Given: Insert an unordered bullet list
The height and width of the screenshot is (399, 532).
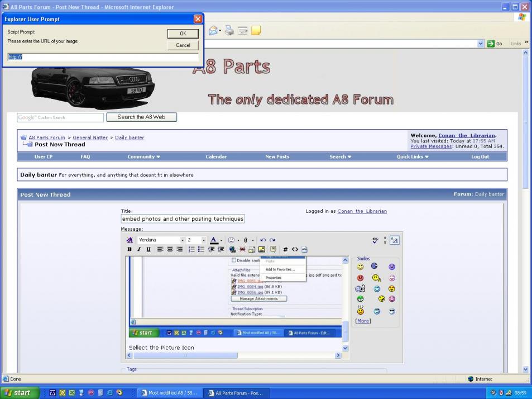Looking at the screenshot, I should [x=201, y=249].
